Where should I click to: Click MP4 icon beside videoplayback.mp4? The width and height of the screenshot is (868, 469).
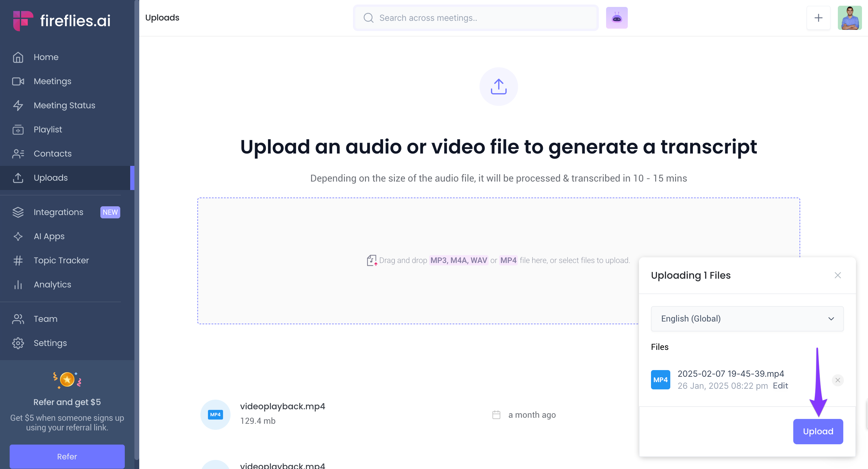(215, 414)
